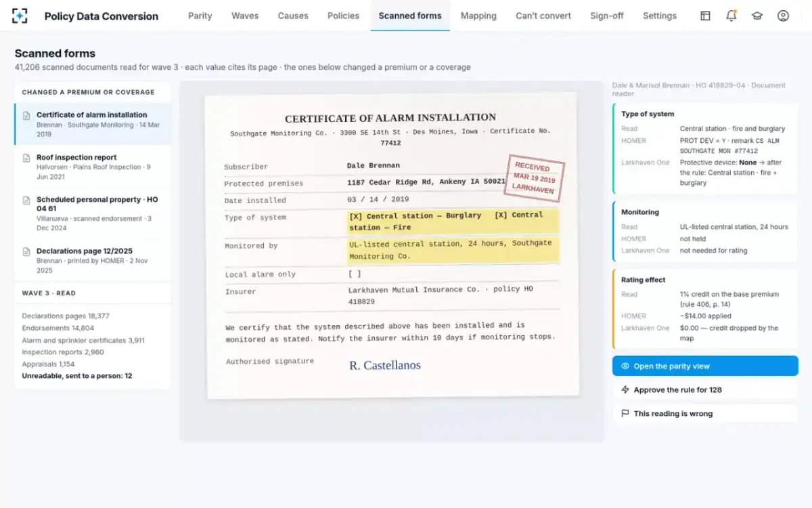Select Roof inspection report list item
The image size is (812, 508).
point(93,167)
